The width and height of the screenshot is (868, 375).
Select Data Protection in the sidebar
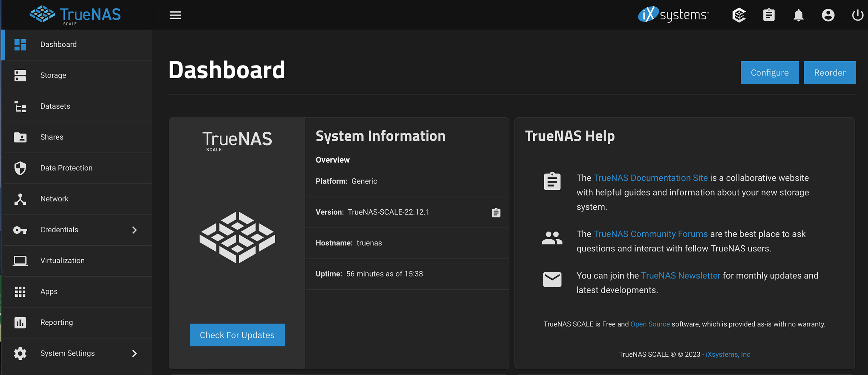point(66,168)
